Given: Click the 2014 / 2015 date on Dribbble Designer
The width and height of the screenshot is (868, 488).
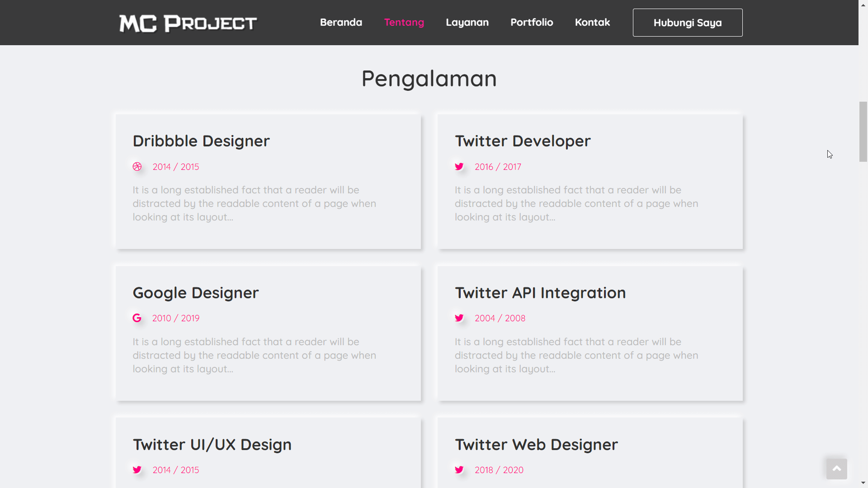Looking at the screenshot, I should (176, 166).
